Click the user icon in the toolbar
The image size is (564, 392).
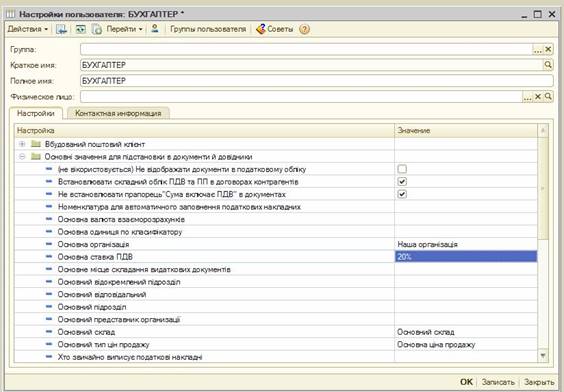click(x=155, y=29)
